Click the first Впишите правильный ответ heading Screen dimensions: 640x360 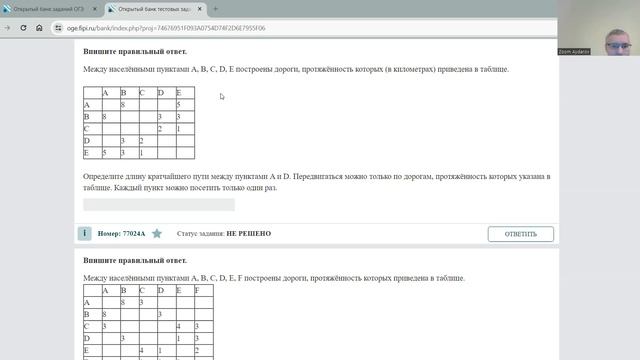pyautogui.click(x=135, y=51)
